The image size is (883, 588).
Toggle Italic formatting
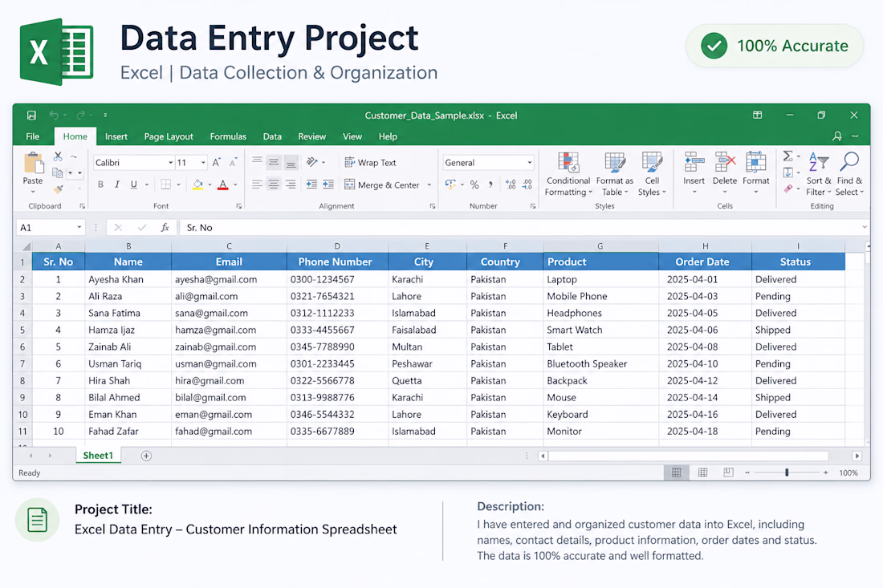point(117,185)
